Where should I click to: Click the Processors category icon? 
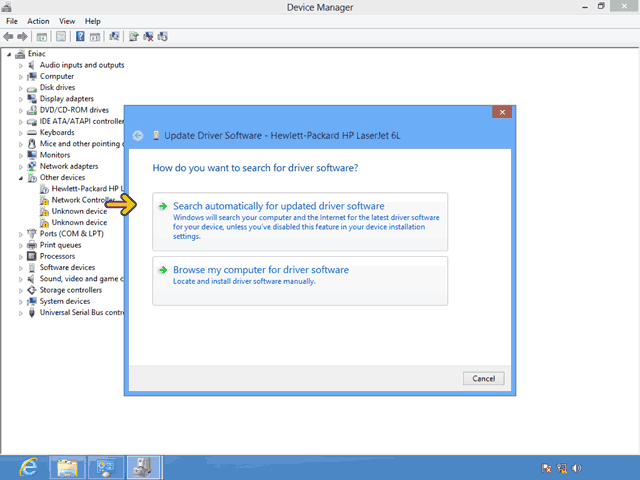(x=32, y=256)
